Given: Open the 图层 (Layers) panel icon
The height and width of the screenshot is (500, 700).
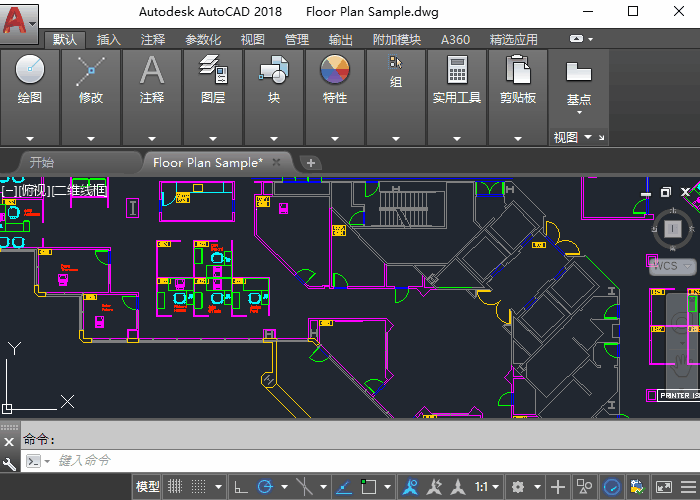Looking at the screenshot, I should (x=213, y=69).
